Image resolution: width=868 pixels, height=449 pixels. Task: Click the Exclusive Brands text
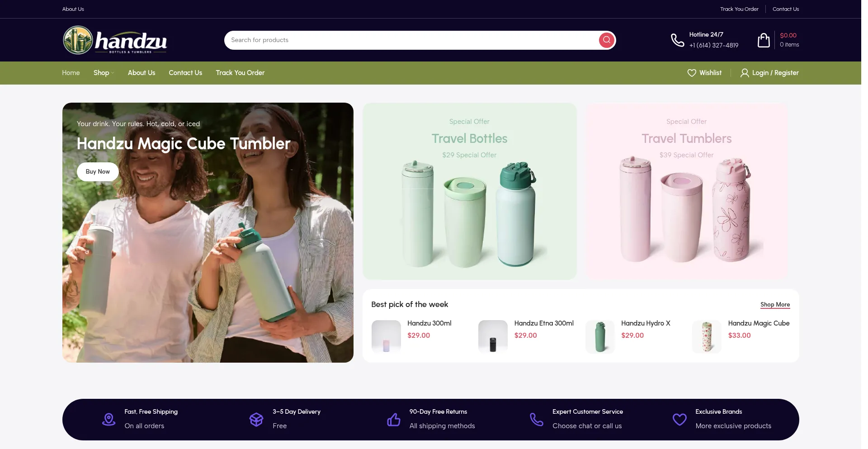(718, 412)
